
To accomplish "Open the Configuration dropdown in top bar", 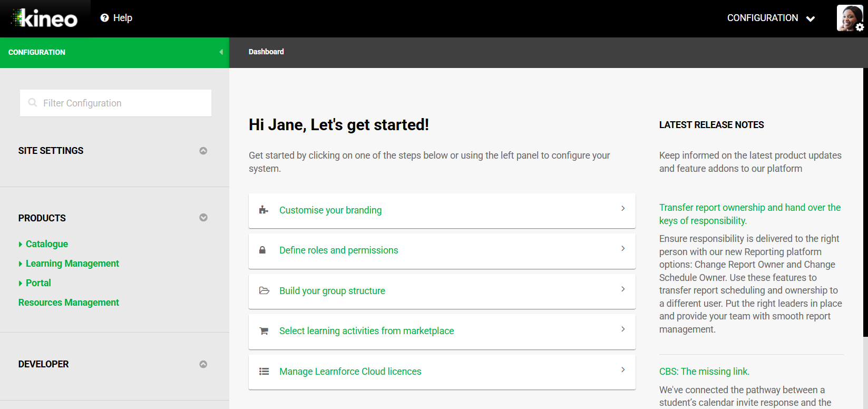I will pyautogui.click(x=771, y=18).
